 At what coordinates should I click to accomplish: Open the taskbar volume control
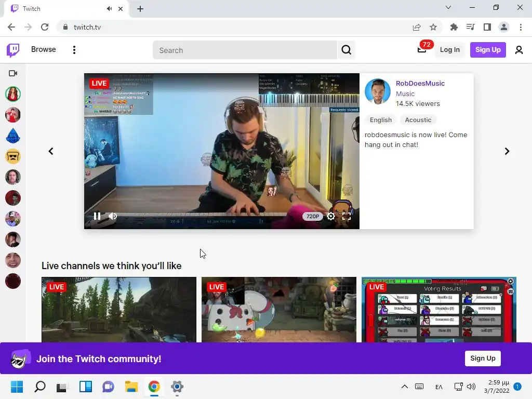click(x=471, y=387)
